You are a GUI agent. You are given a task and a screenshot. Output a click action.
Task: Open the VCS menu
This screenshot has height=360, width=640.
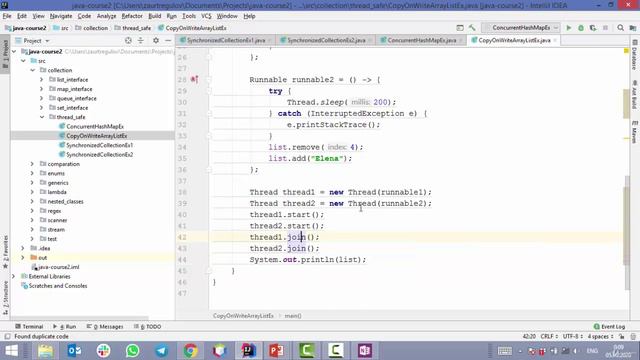pos(206,16)
